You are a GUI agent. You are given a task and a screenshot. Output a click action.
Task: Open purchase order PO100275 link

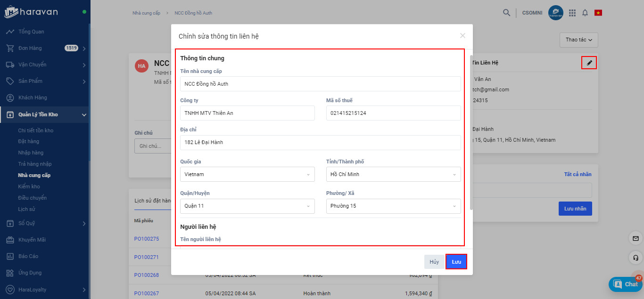[146, 239]
